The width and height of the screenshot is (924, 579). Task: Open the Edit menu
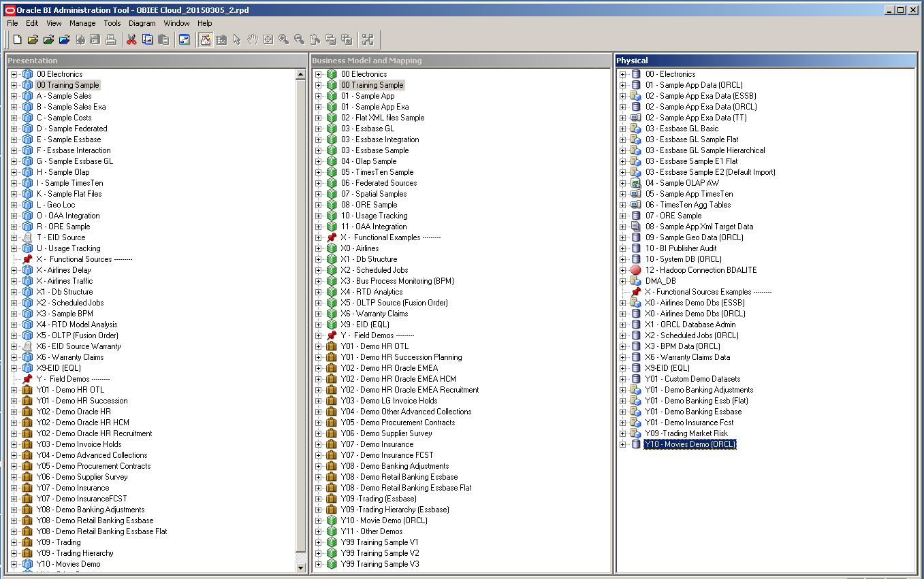click(x=32, y=23)
